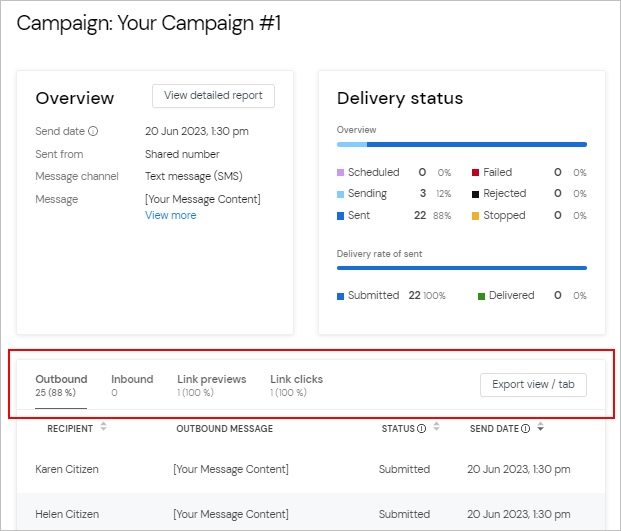The width and height of the screenshot is (621, 531).
Task: Click the info icon next to SEND DATE column
Action: point(526,428)
